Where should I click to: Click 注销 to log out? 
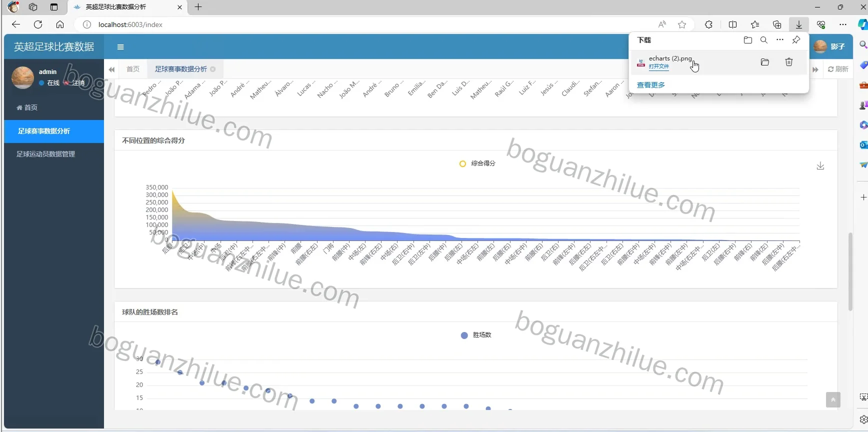point(74,83)
